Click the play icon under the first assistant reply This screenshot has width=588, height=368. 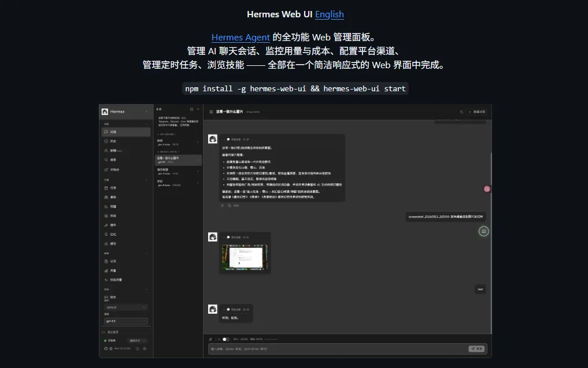click(223, 205)
